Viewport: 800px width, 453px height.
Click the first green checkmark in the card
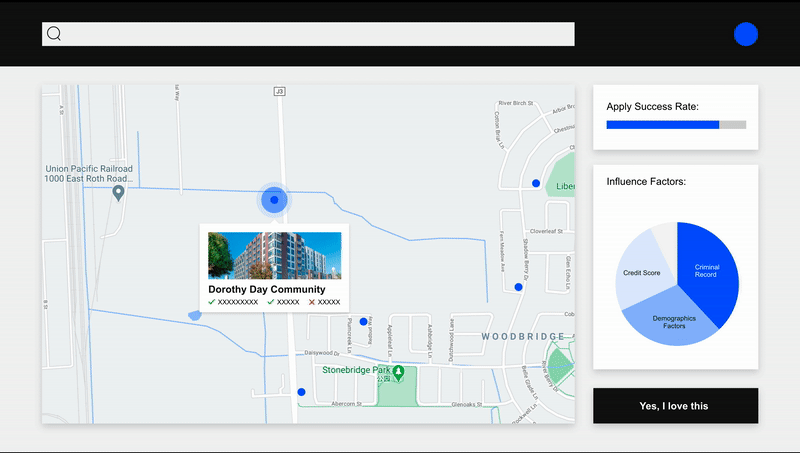212,301
